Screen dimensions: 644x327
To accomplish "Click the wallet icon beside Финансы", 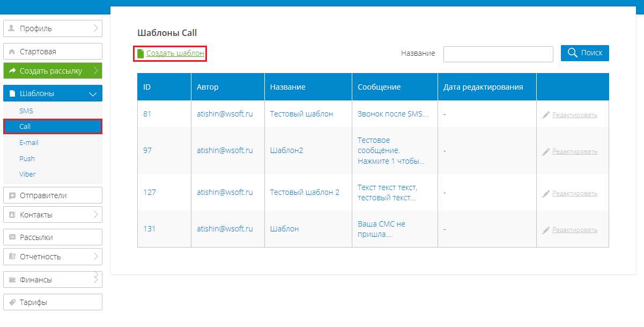I will pyautogui.click(x=12, y=280).
